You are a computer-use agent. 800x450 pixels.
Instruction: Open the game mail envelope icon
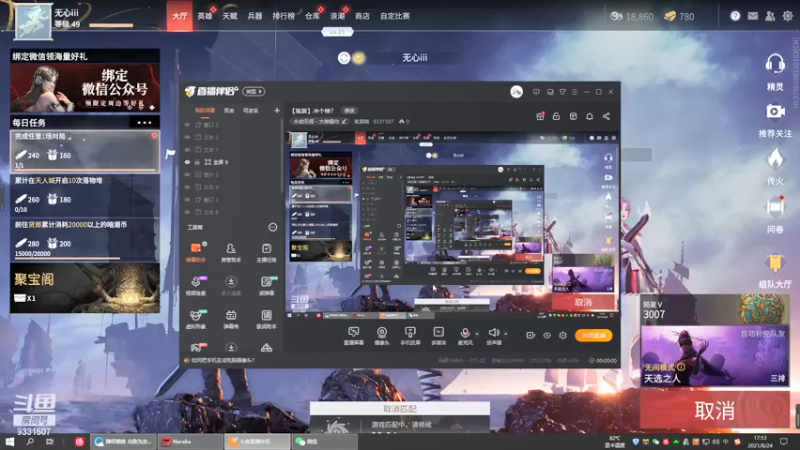[753, 16]
